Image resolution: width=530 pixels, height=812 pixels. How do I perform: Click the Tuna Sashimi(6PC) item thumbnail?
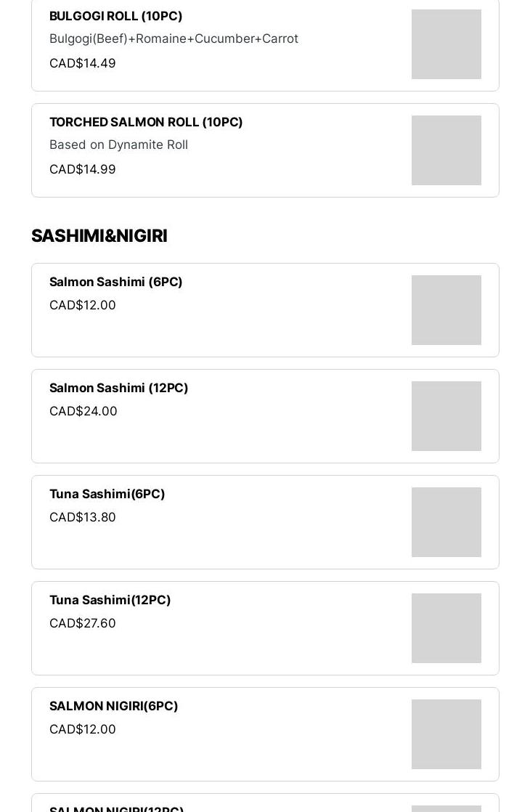point(446,522)
